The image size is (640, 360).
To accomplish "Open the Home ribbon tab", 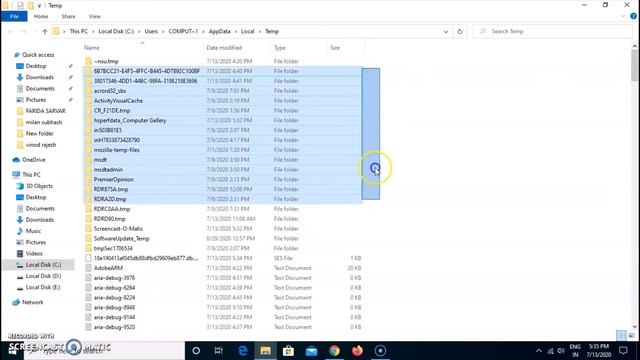I will click(x=41, y=16).
